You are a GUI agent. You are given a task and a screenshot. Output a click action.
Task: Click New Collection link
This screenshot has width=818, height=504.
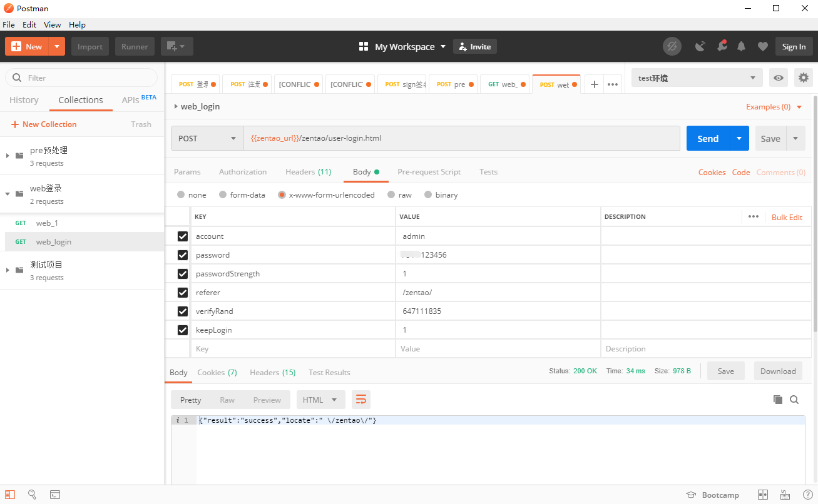[x=44, y=124]
